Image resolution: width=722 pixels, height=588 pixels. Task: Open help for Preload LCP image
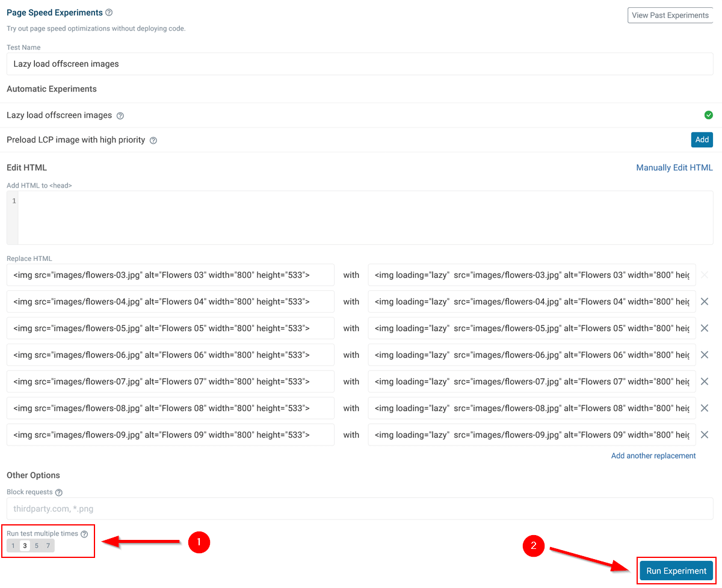[x=153, y=140]
